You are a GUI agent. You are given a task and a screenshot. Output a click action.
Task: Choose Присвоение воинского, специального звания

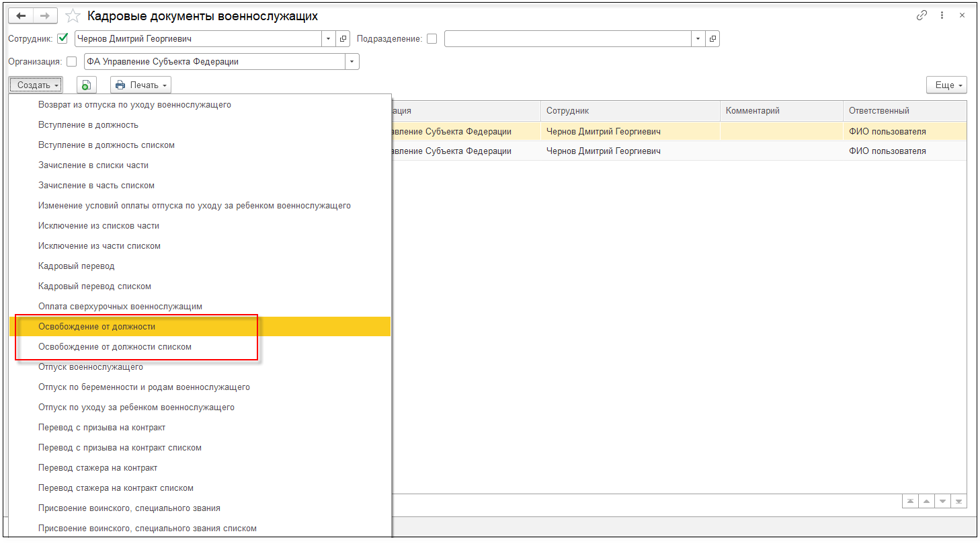point(200,508)
